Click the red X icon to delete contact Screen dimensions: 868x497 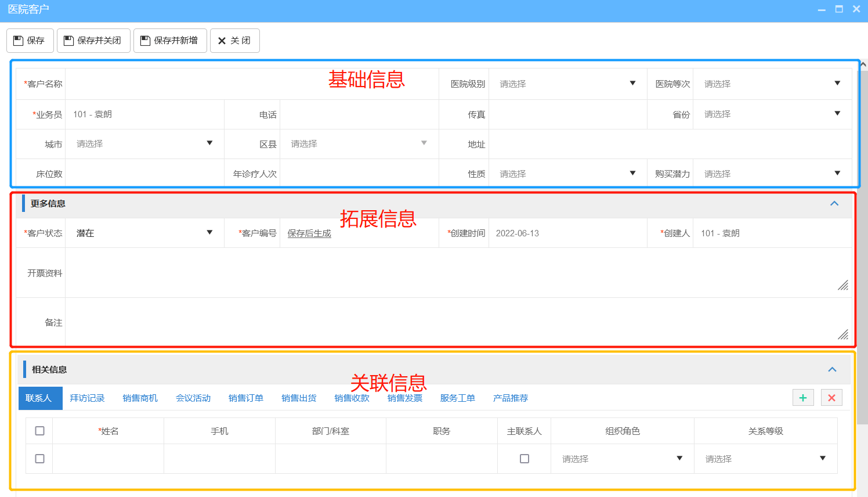[x=831, y=398]
